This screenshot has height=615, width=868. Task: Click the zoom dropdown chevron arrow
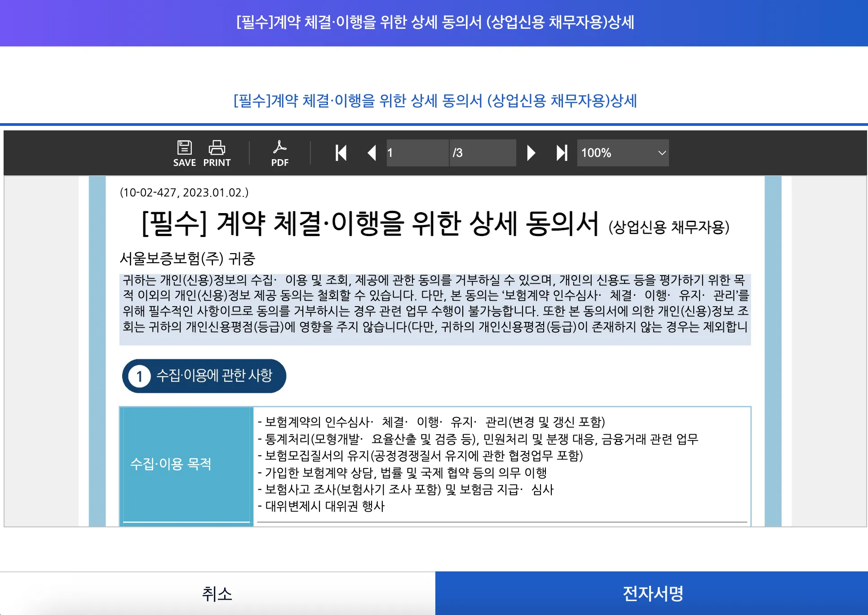coord(661,153)
